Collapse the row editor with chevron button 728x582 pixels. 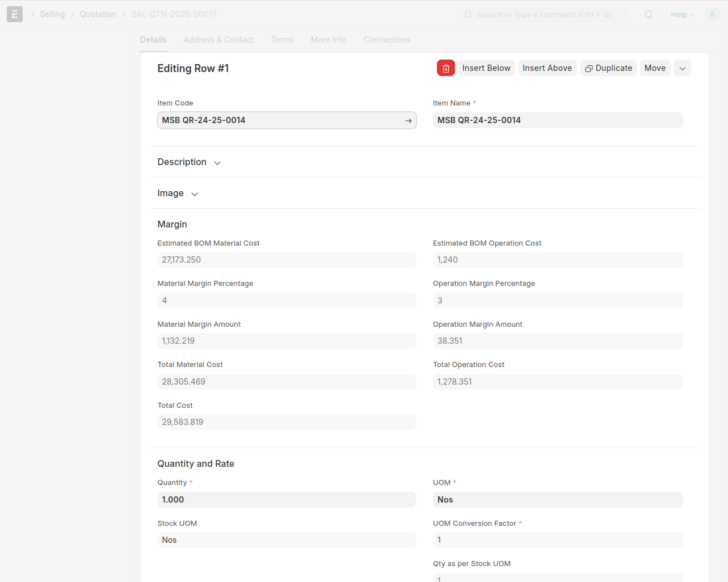tap(682, 68)
